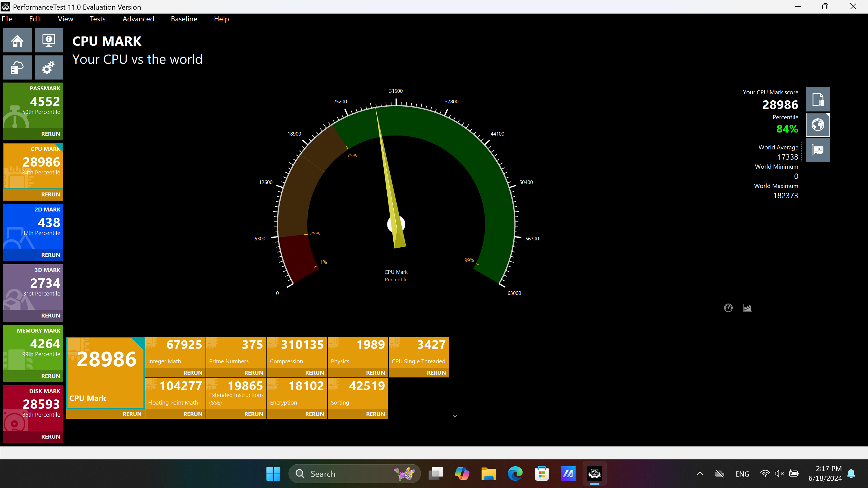Open the cloud baseline upload icon

(x=17, y=68)
